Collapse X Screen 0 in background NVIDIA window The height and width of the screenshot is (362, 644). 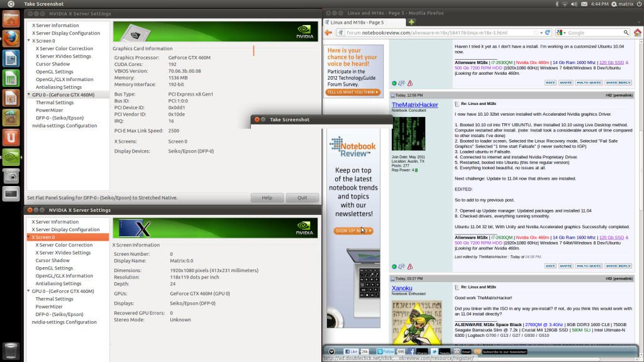[x=29, y=41]
